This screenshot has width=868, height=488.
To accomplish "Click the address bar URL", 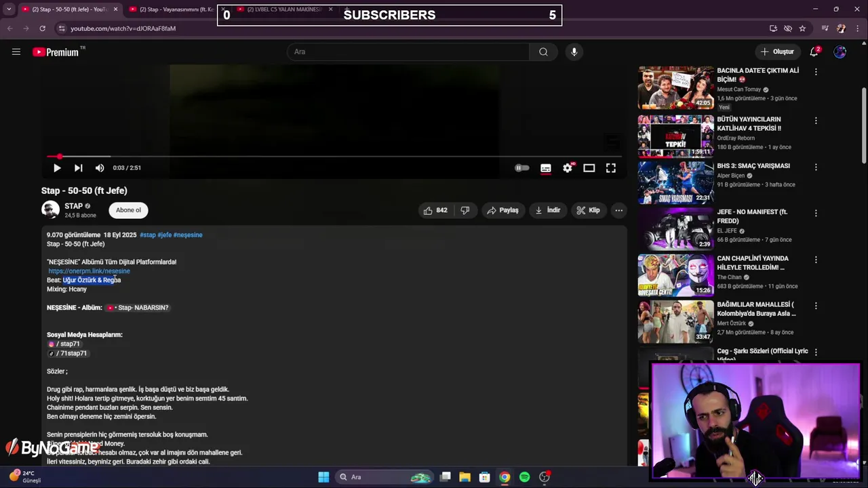I will pyautogui.click(x=123, y=28).
